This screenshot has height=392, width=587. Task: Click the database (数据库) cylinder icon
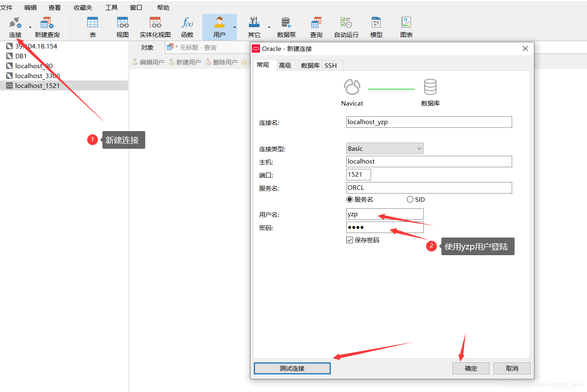pos(430,87)
